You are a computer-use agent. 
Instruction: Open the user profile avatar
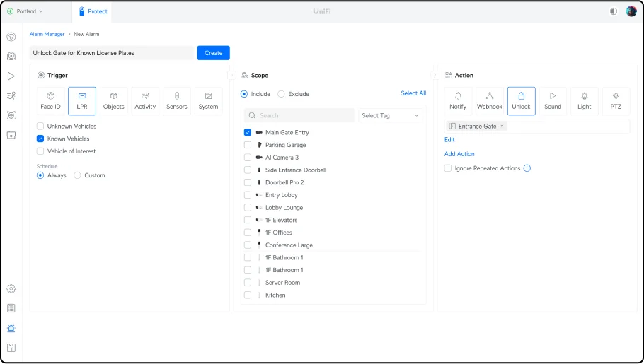coord(631,11)
